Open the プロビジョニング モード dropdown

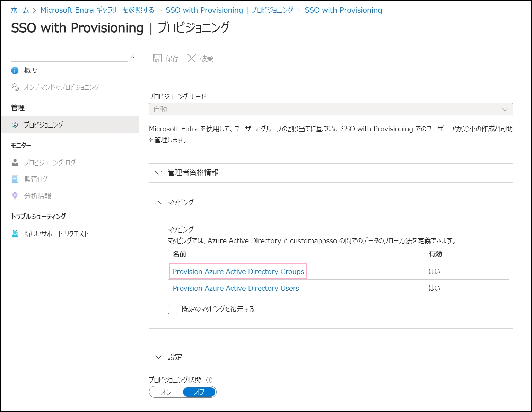click(331, 109)
